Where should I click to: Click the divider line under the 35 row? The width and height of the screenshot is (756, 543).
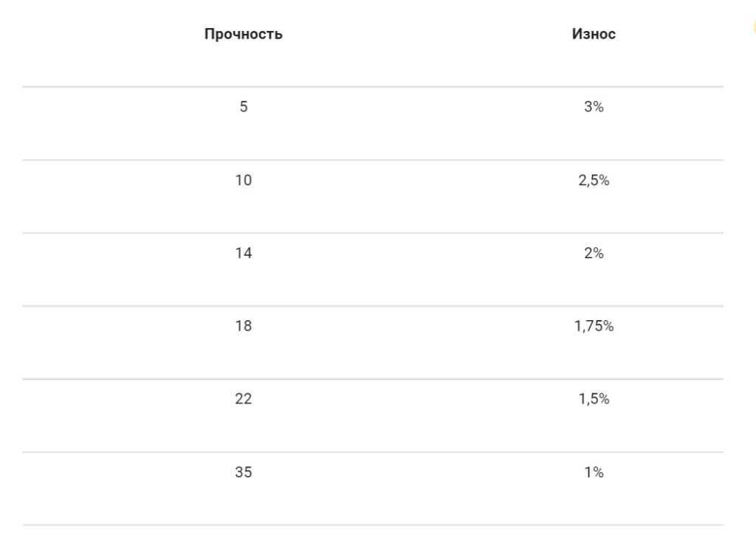373,525
